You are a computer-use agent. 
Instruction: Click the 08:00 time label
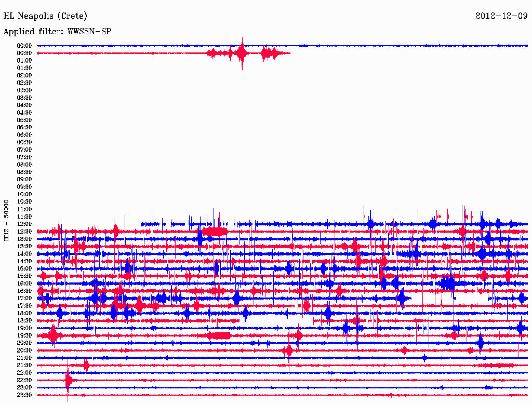[24, 165]
